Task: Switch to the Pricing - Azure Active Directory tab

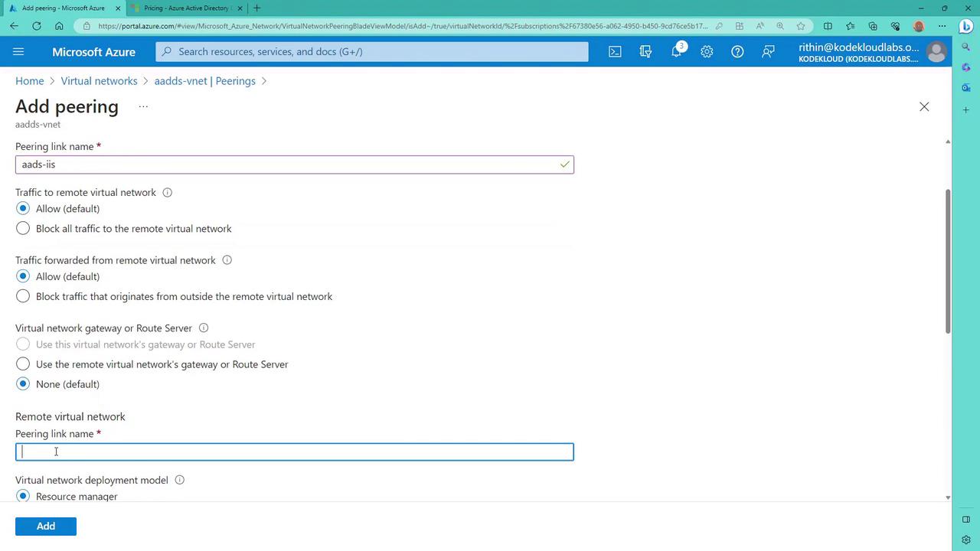Action: (186, 8)
